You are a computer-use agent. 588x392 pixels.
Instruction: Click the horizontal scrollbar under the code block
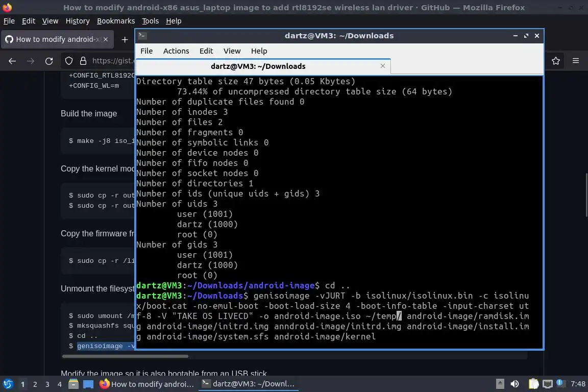click(125, 356)
